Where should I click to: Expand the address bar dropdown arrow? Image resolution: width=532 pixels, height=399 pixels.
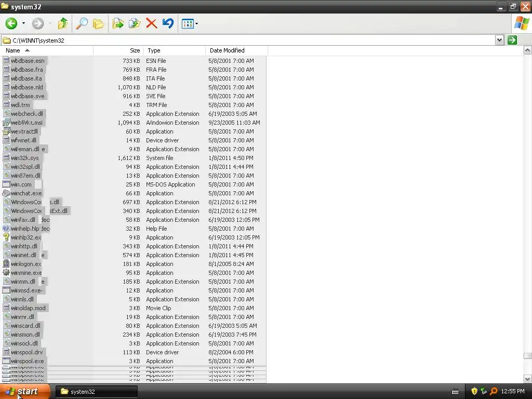click(x=499, y=40)
